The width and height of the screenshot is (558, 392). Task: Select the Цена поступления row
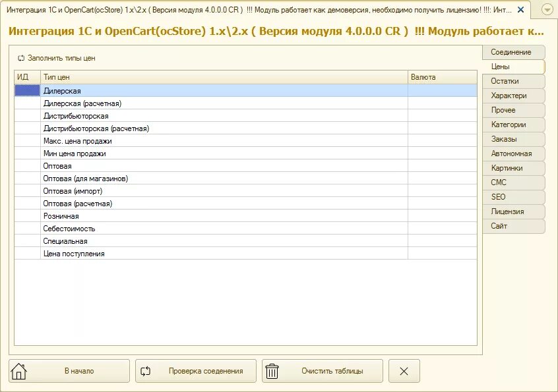click(x=245, y=254)
